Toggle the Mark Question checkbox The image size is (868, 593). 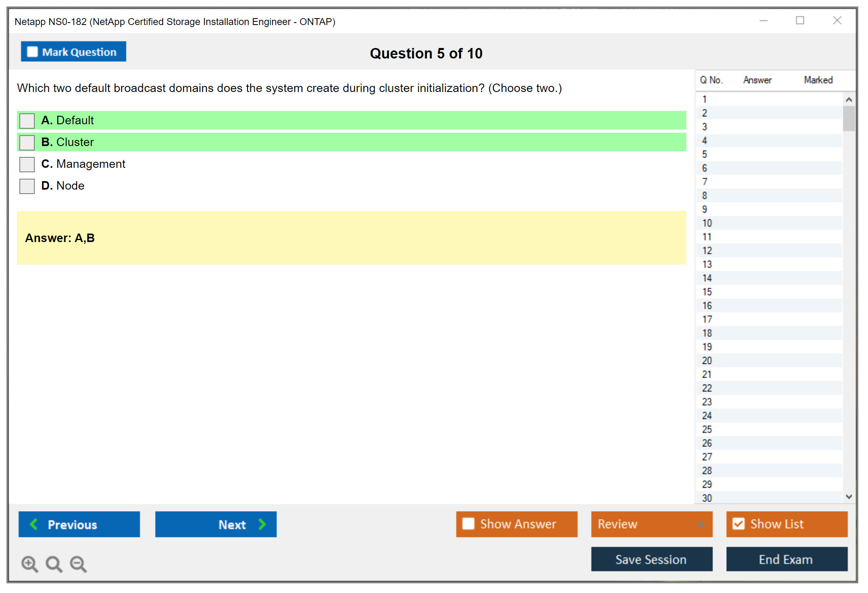click(x=32, y=52)
